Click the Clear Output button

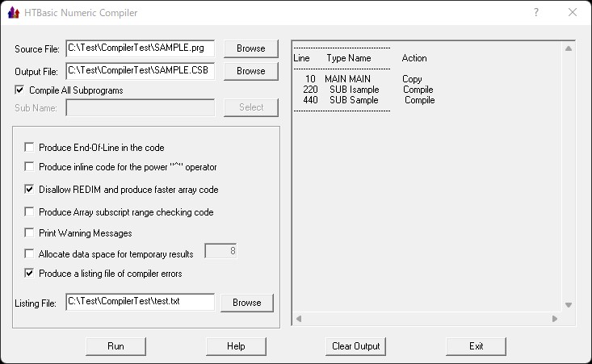click(355, 346)
